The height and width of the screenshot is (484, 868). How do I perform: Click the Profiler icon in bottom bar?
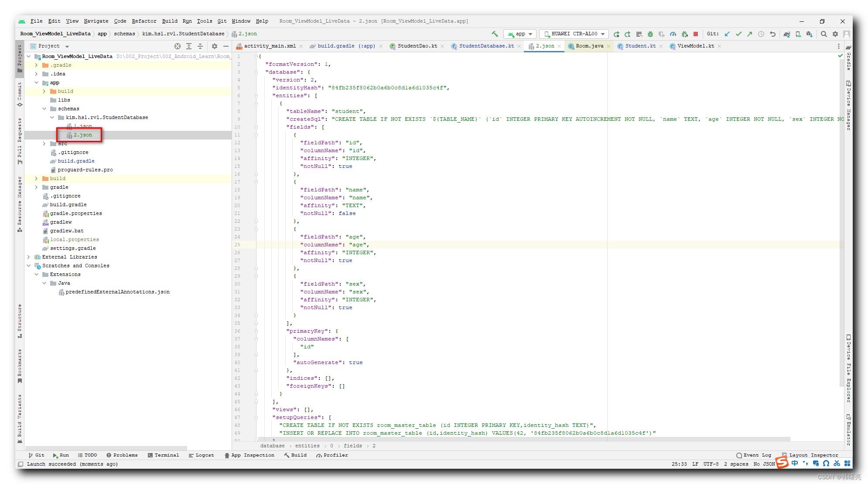click(333, 455)
